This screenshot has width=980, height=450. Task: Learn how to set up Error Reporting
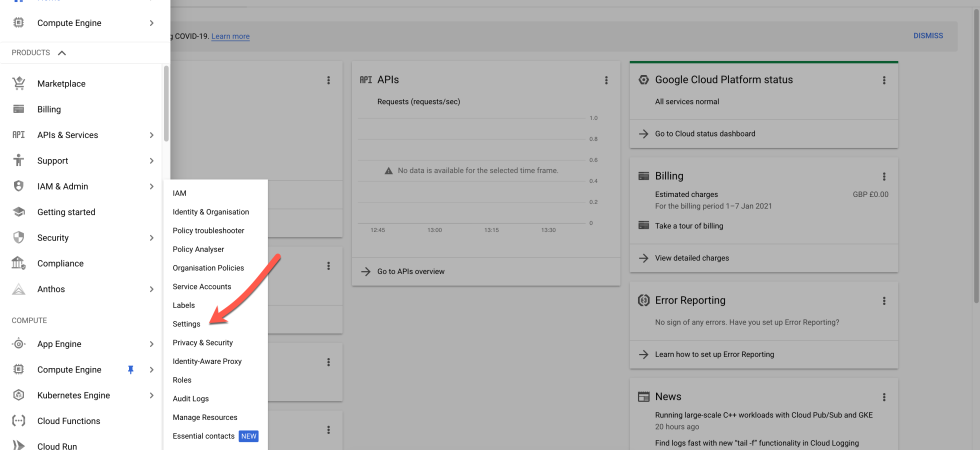pyautogui.click(x=714, y=354)
